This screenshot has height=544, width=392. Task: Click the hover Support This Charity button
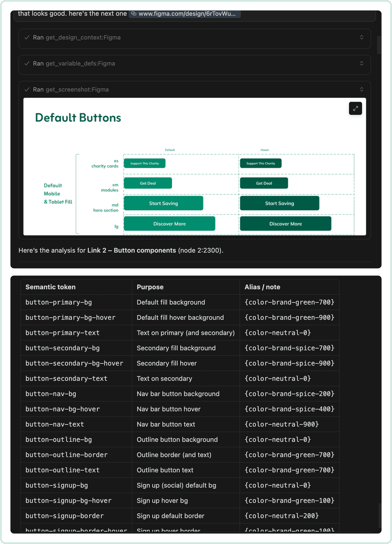click(x=260, y=163)
